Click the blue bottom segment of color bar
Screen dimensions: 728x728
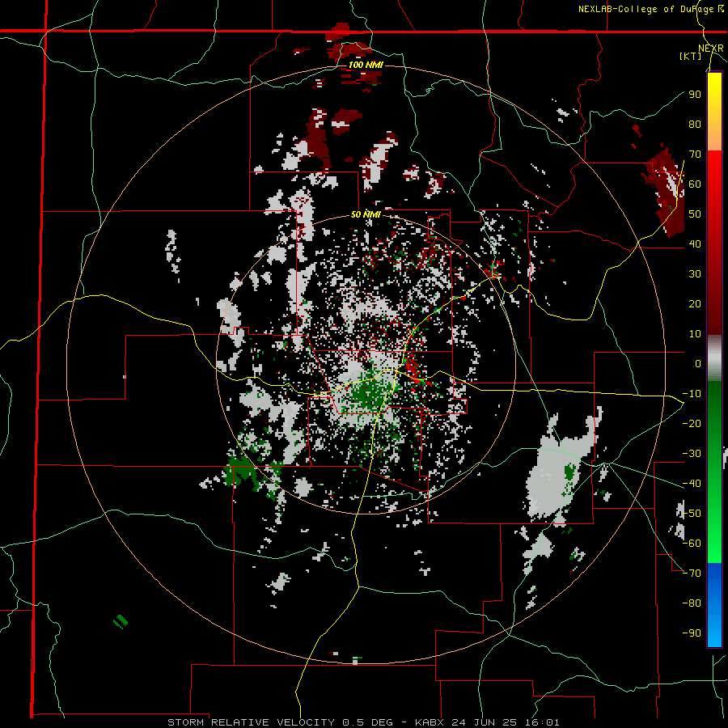pos(714,605)
